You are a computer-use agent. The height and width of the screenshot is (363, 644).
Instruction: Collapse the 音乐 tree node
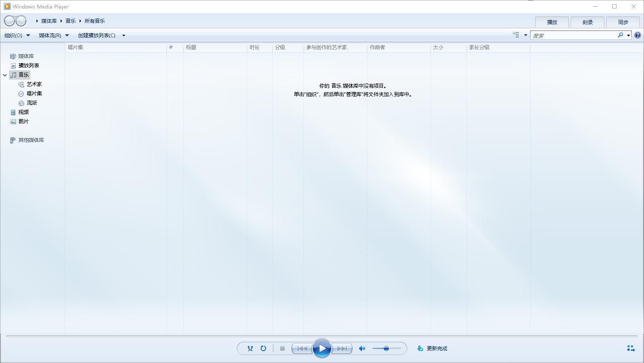[x=5, y=75]
